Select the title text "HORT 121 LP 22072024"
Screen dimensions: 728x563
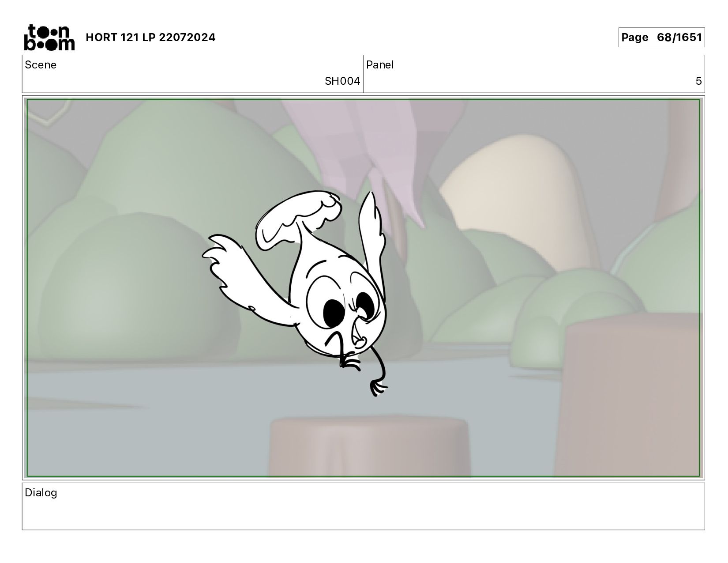point(150,38)
